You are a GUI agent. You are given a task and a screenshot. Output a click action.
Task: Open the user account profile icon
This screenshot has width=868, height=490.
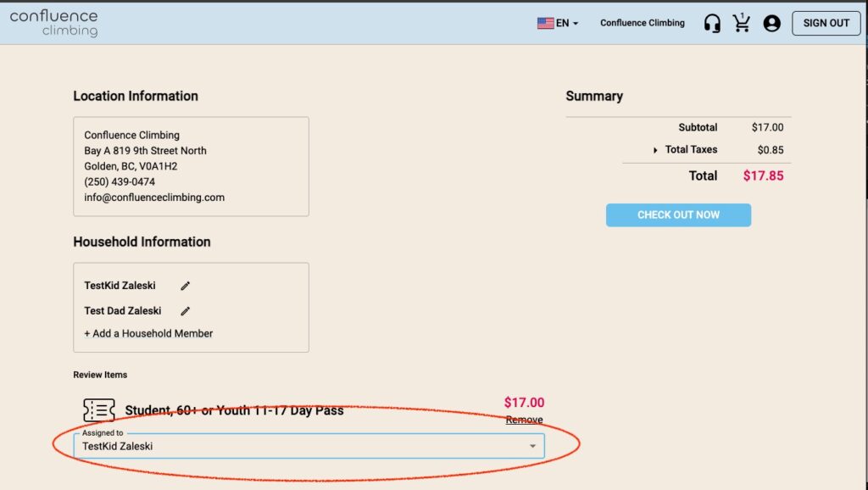[x=771, y=23]
